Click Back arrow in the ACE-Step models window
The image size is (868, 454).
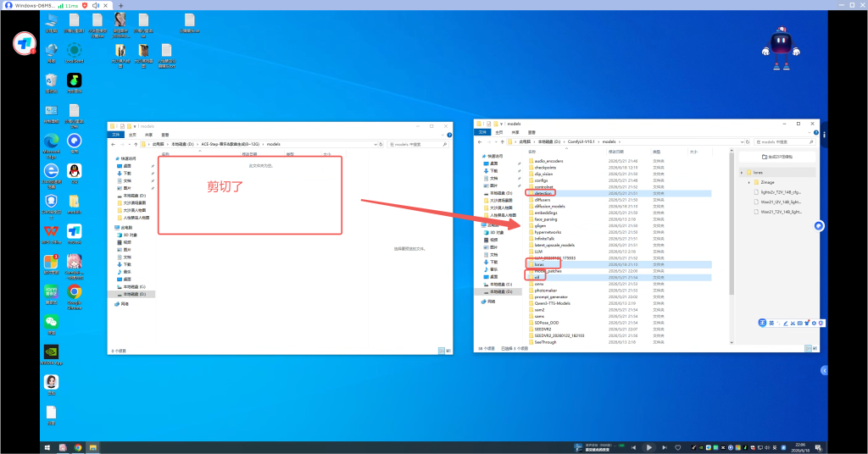[113, 144]
